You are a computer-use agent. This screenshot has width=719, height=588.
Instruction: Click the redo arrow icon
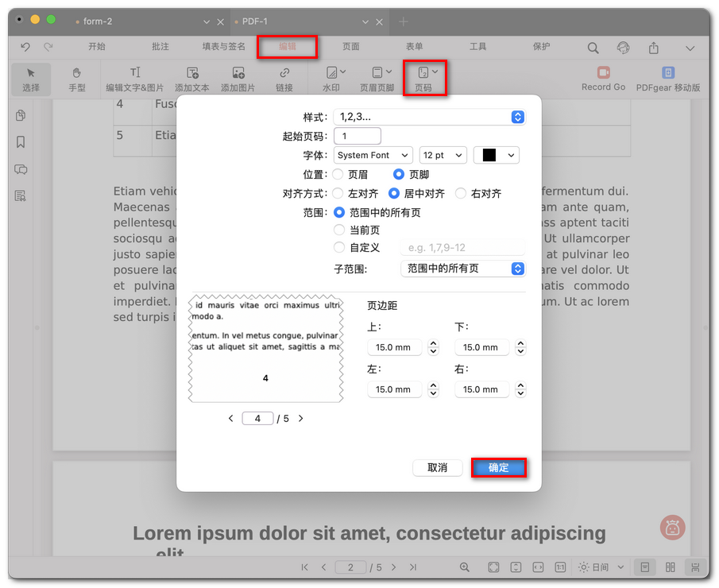(x=48, y=46)
